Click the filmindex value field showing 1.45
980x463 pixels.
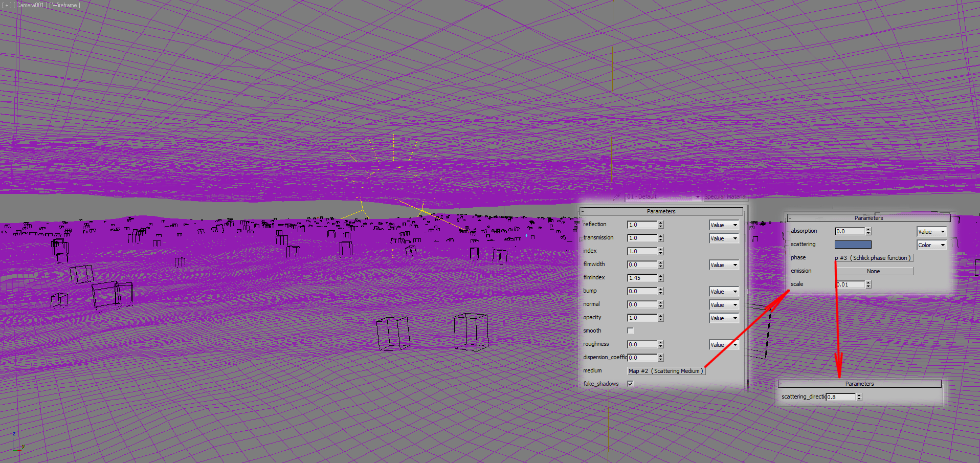642,278
